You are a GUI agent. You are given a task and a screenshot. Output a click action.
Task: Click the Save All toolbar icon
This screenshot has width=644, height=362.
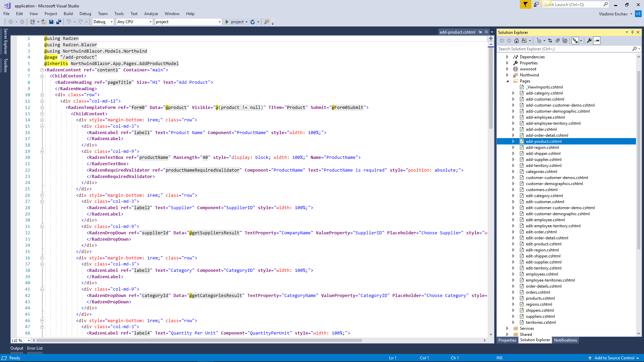pos(59,22)
